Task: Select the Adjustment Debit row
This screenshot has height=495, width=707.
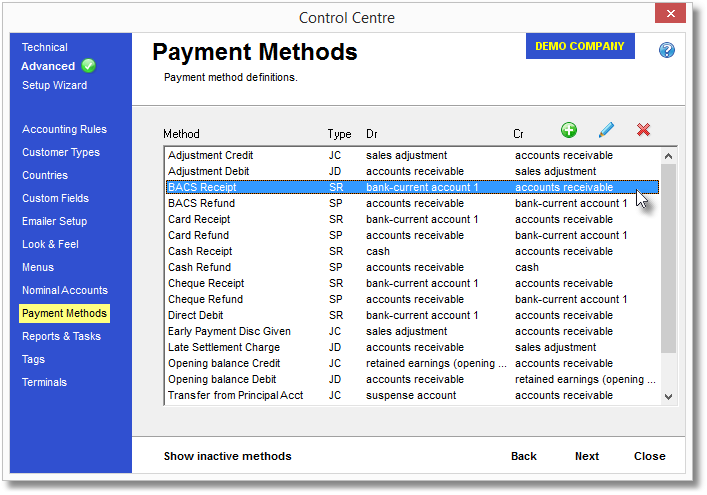Action: [413, 171]
